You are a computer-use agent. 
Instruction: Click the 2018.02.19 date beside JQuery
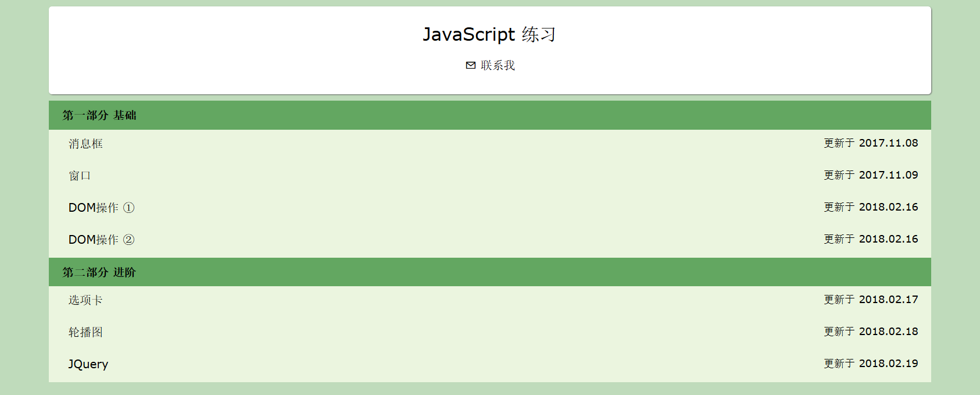[870, 364]
